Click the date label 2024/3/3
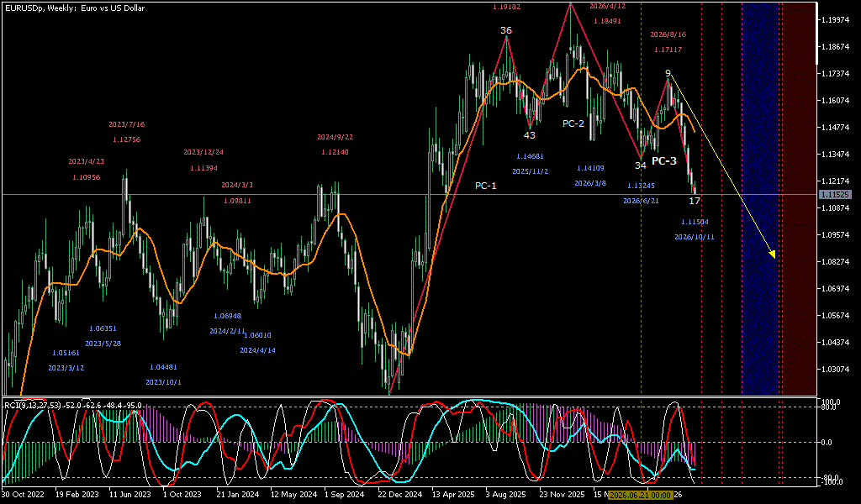The width and height of the screenshot is (861, 504). point(237,186)
